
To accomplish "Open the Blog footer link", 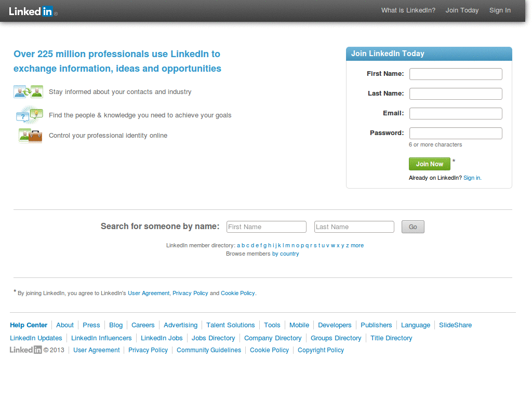I will tap(116, 325).
